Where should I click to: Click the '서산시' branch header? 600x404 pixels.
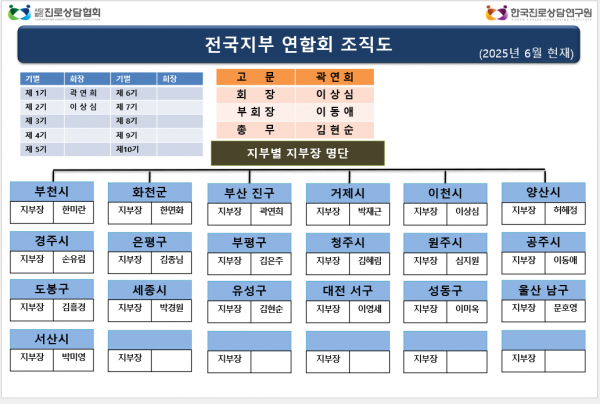(x=52, y=339)
